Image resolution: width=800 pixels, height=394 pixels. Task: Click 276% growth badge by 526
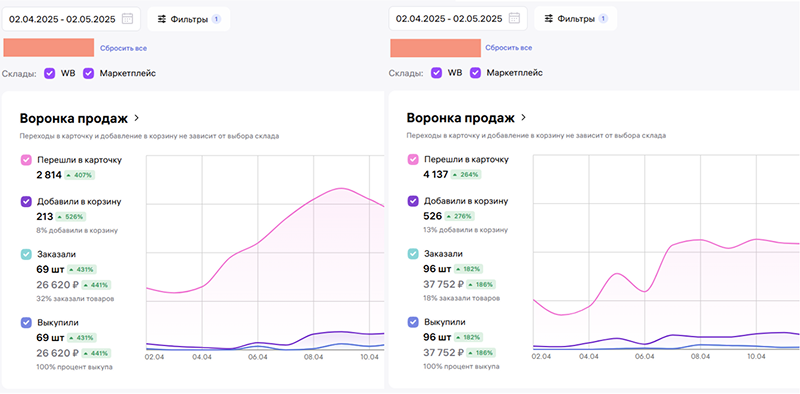[x=460, y=216]
